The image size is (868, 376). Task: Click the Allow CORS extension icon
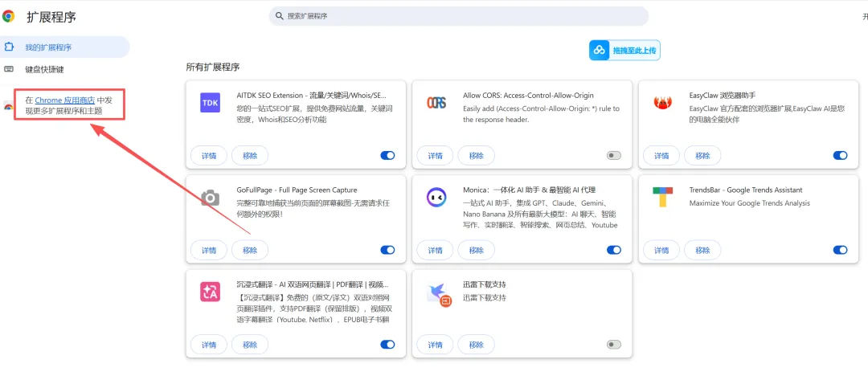(436, 103)
